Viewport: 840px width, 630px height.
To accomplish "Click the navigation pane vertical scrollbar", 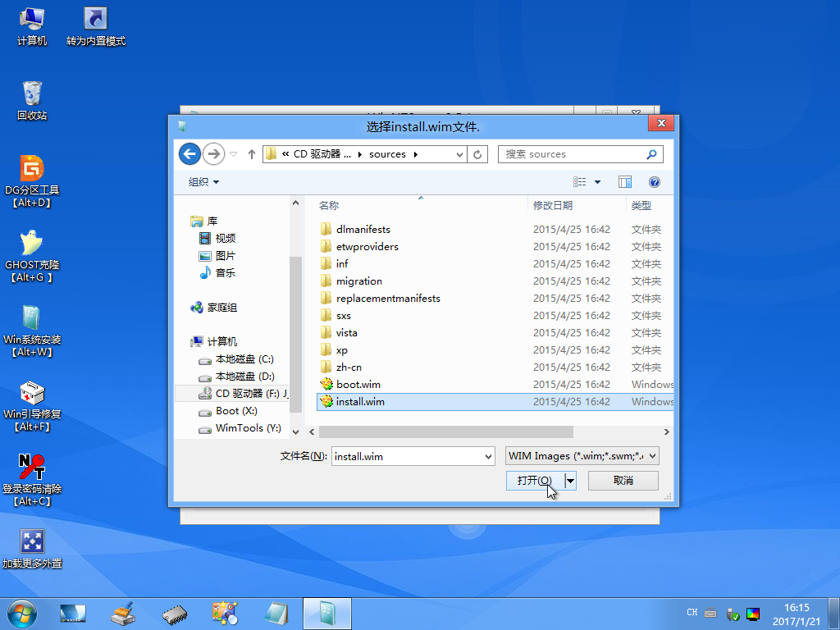I will coord(295,333).
